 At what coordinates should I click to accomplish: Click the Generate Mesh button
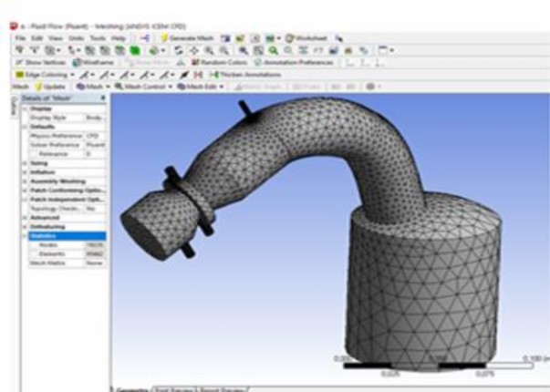pos(184,37)
